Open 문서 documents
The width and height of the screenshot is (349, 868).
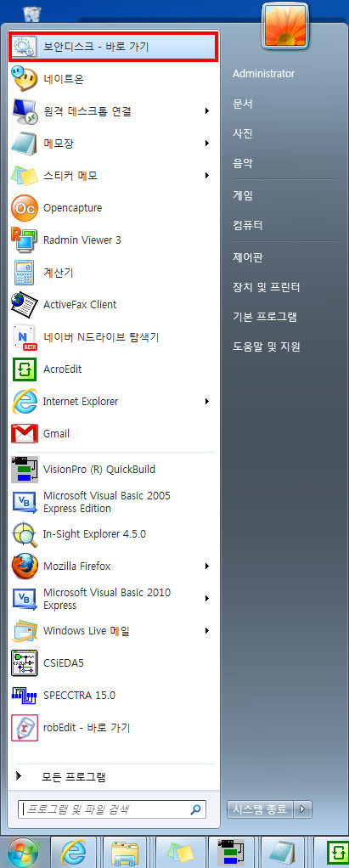coord(242,104)
